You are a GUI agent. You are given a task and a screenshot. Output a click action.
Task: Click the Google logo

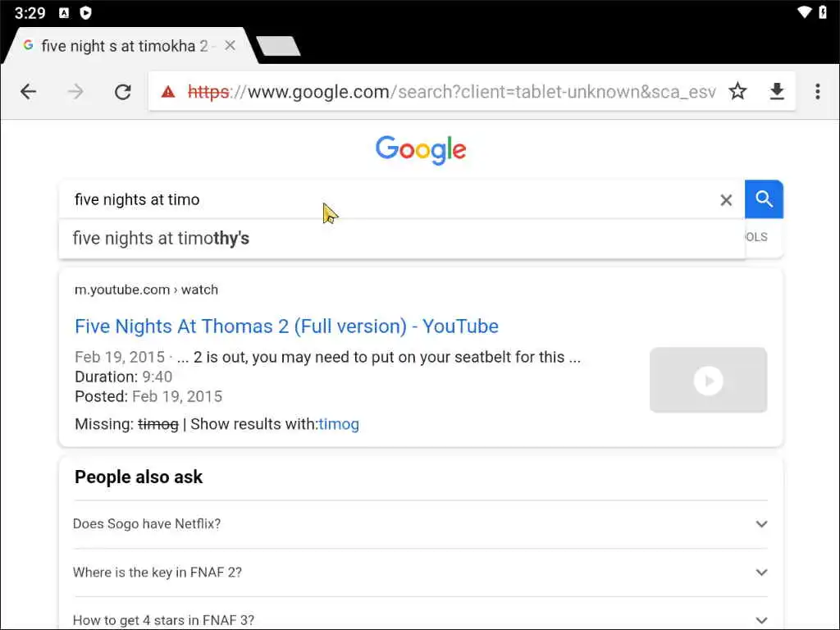click(421, 149)
